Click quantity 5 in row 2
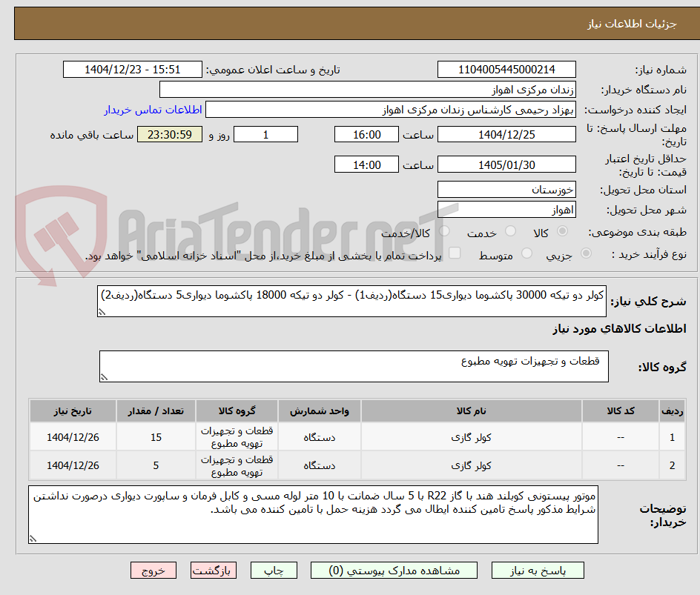This screenshot has height=595, width=700. point(156,465)
